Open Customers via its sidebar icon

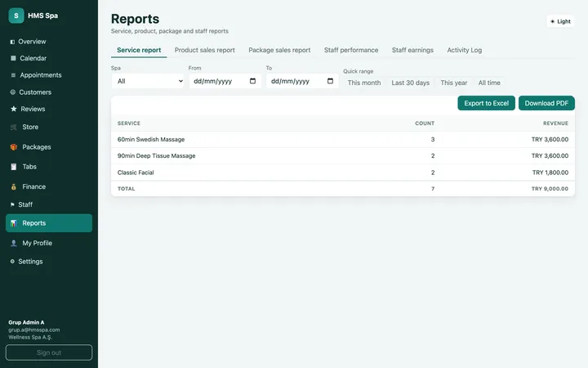click(x=13, y=92)
